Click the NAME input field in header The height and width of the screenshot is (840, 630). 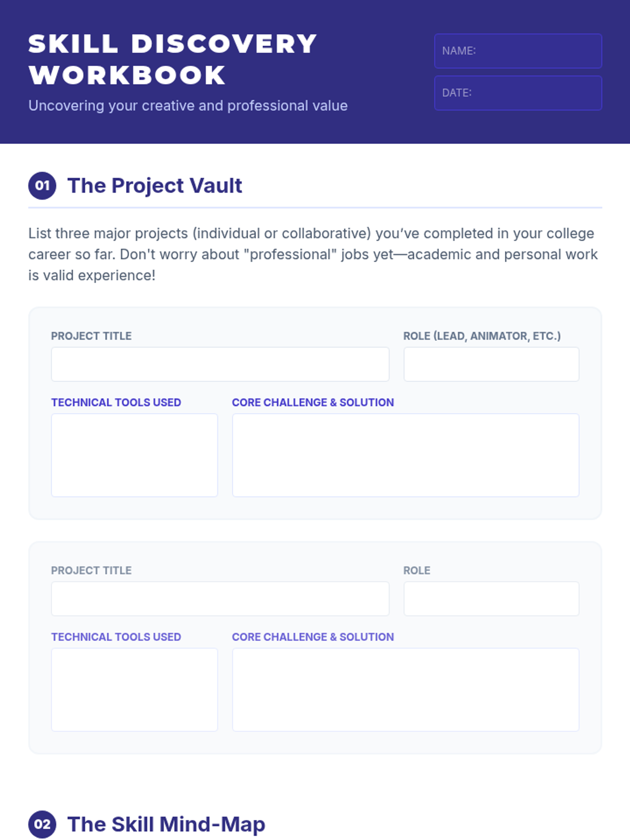[518, 51]
